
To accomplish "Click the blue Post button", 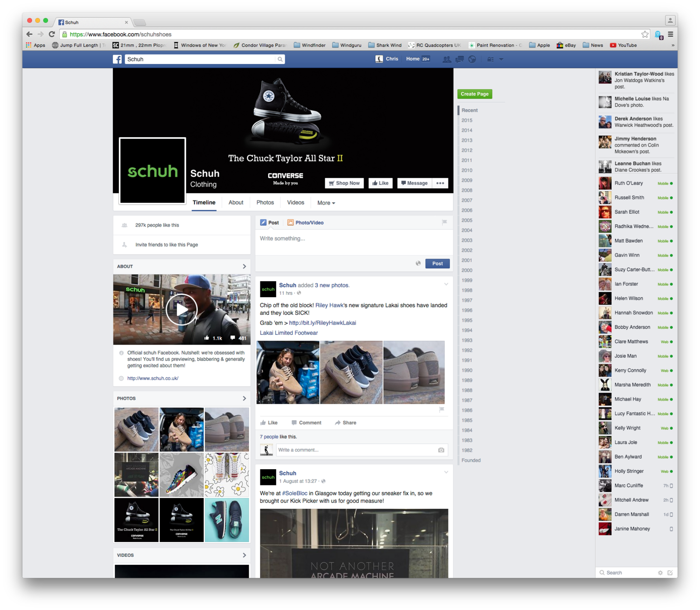I will (x=437, y=263).
